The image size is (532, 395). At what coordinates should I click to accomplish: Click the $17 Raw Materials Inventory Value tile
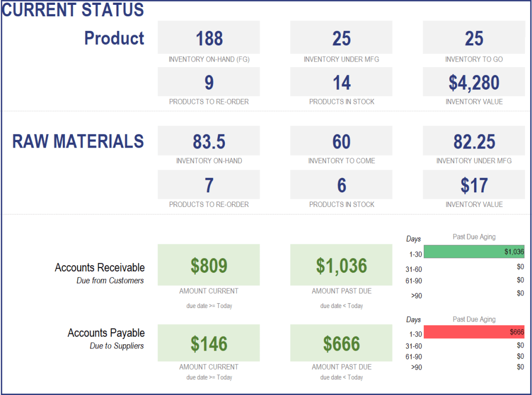474,184
